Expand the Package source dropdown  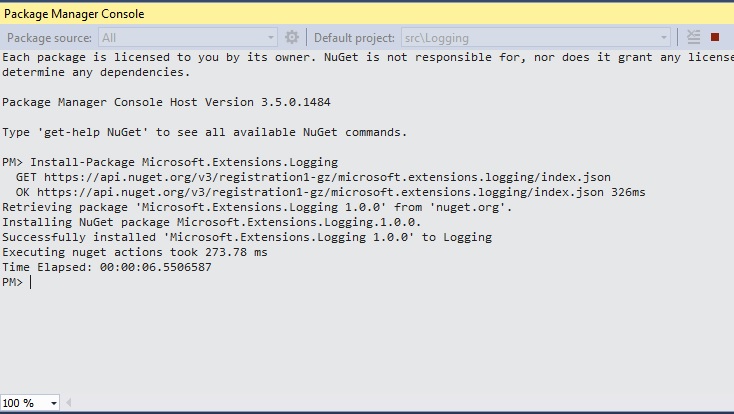coord(270,37)
